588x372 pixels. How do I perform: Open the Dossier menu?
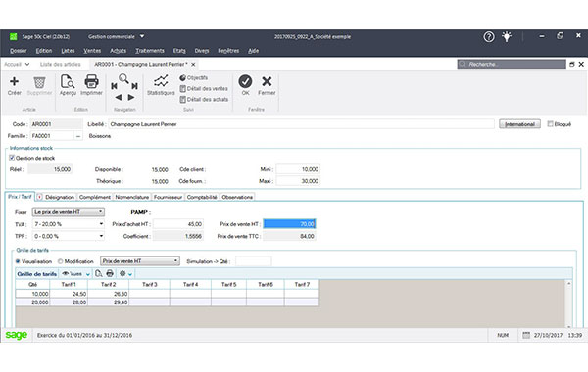19,51
